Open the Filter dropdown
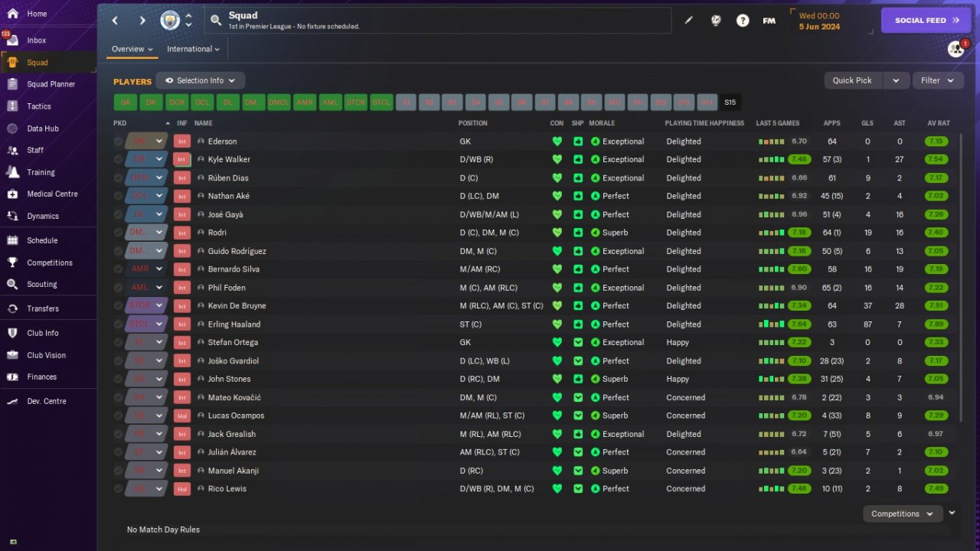Image resolution: width=980 pixels, height=551 pixels. coord(938,80)
